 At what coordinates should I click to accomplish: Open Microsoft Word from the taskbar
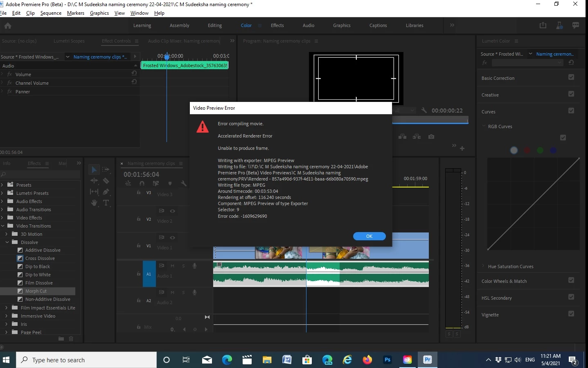coord(287,360)
